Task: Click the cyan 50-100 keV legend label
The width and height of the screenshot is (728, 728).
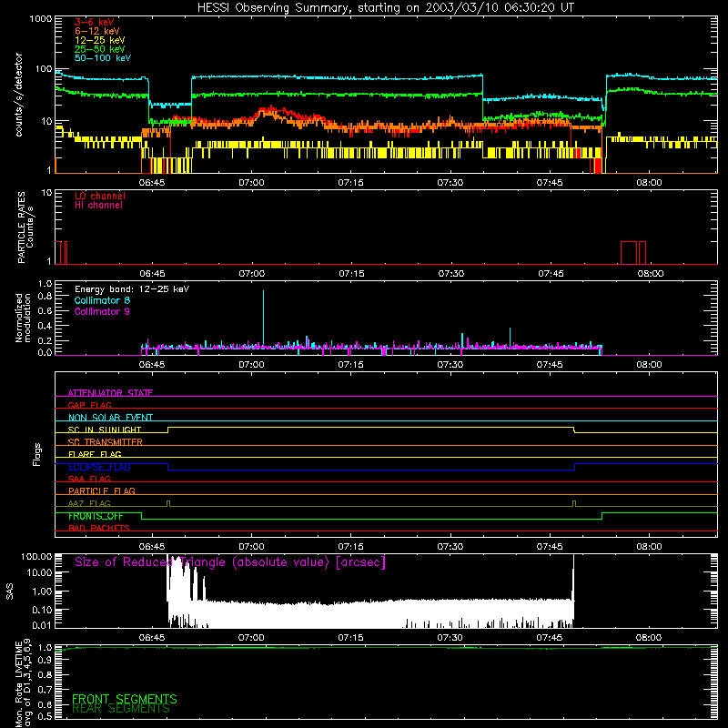Action: pyautogui.click(x=103, y=58)
